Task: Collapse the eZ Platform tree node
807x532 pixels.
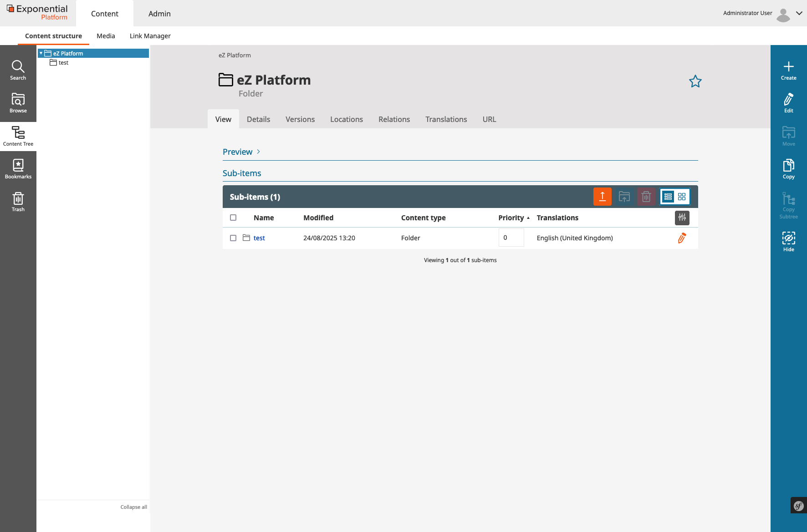Action: [41, 53]
